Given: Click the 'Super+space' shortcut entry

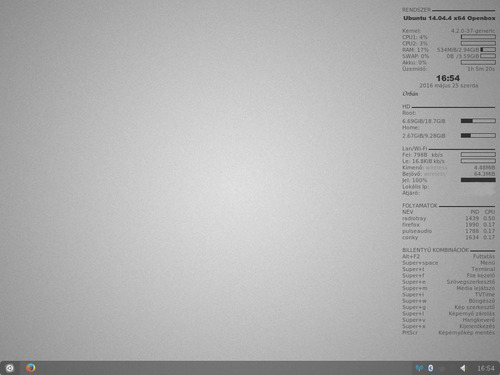Looking at the screenshot, I should coord(420,263).
